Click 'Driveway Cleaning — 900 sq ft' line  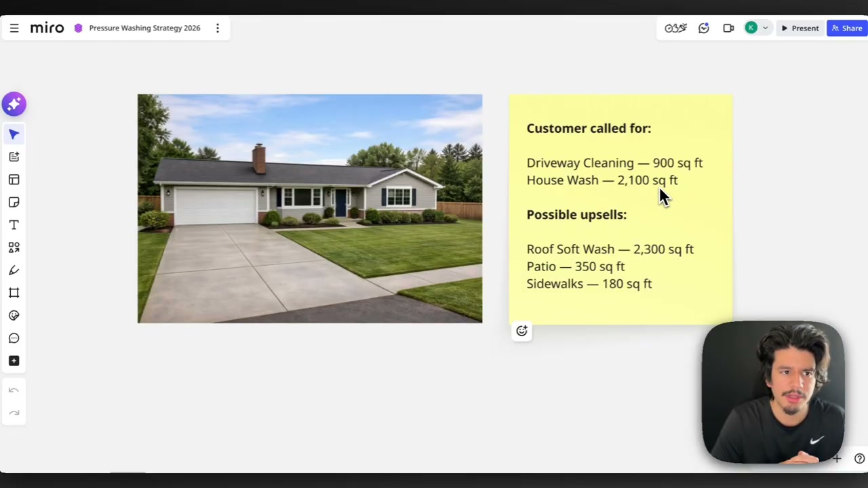[614, 163]
